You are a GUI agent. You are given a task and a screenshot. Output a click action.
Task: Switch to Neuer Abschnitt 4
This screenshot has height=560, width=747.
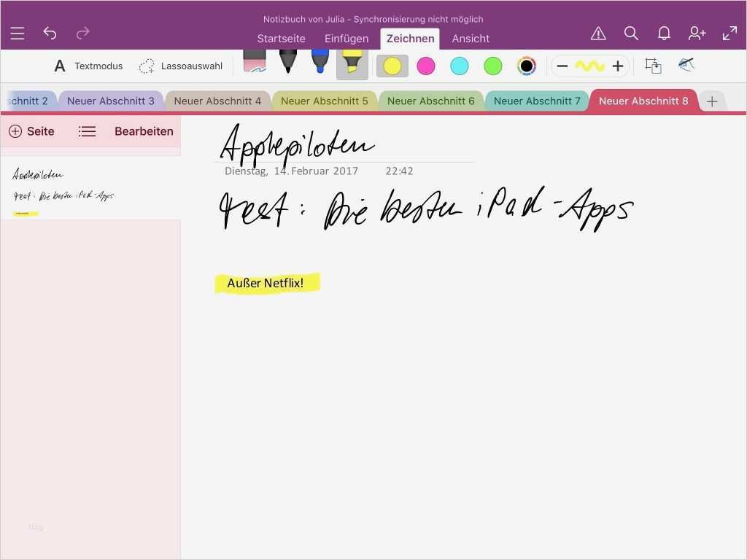(x=217, y=101)
